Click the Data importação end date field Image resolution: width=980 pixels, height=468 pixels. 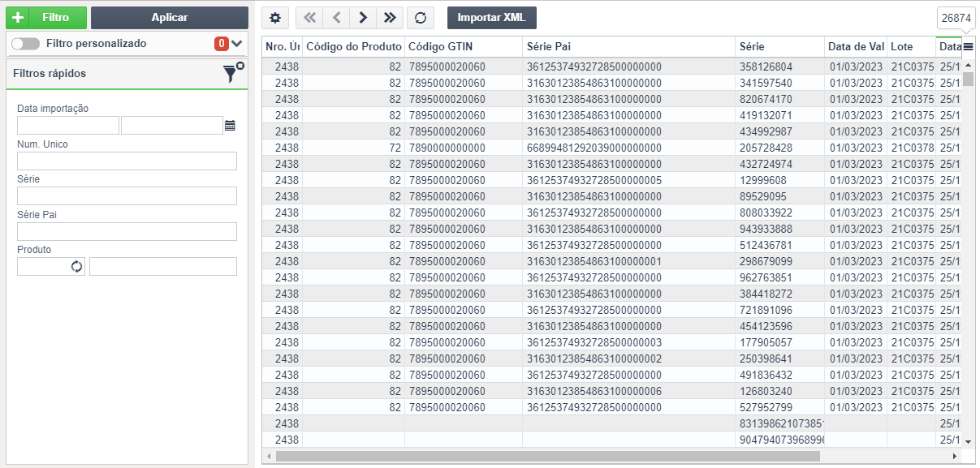(172, 125)
